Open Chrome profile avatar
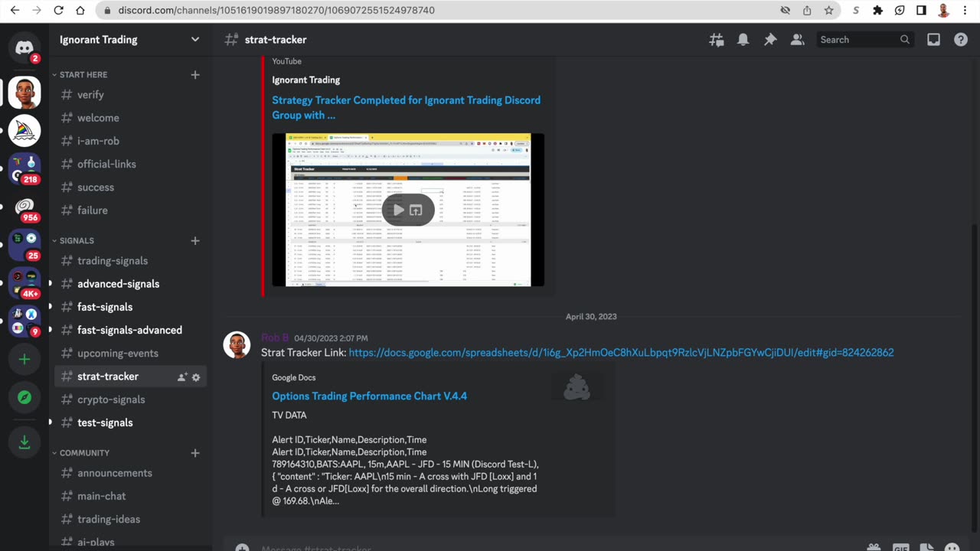 tap(943, 11)
